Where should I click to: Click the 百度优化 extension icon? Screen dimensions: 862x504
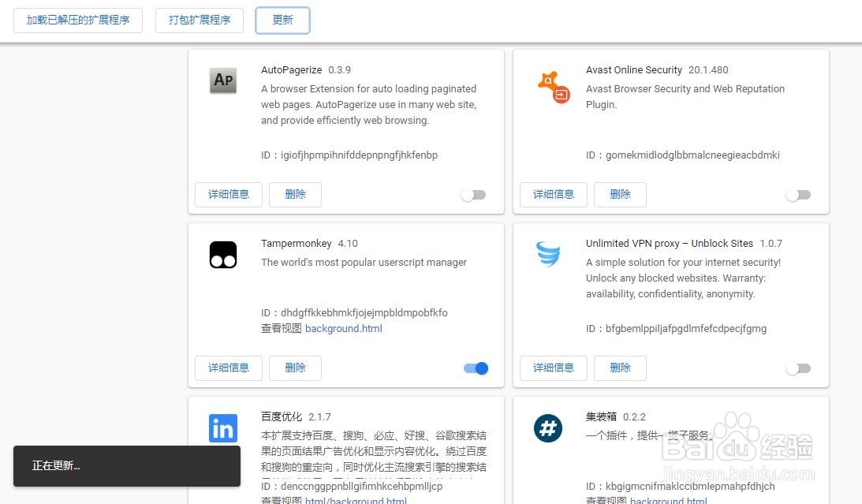click(x=223, y=428)
